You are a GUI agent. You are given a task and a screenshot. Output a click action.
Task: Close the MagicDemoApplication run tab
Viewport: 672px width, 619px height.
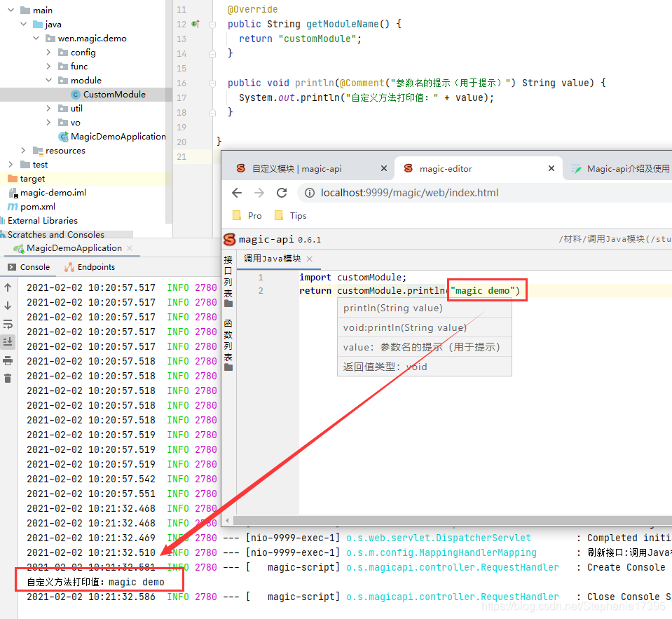pos(130,248)
